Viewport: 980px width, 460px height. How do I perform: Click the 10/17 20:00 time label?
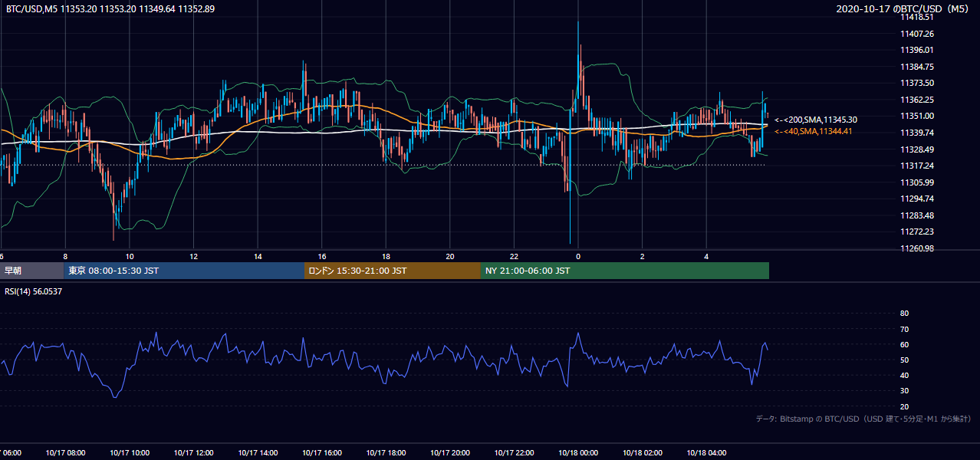[x=450, y=453]
